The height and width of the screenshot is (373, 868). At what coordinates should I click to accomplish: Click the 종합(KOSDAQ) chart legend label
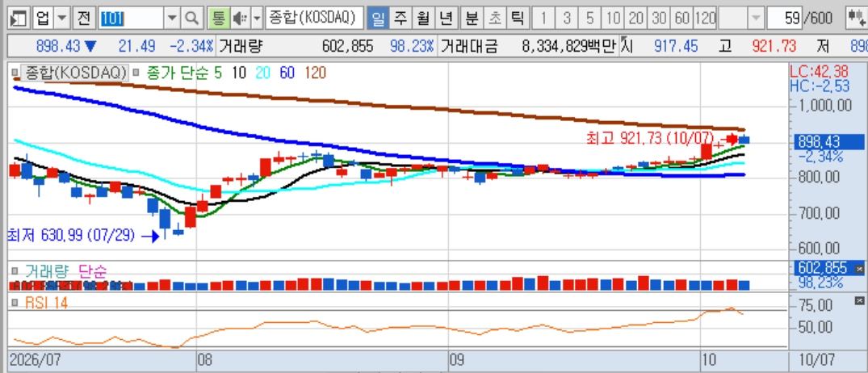[x=77, y=72]
